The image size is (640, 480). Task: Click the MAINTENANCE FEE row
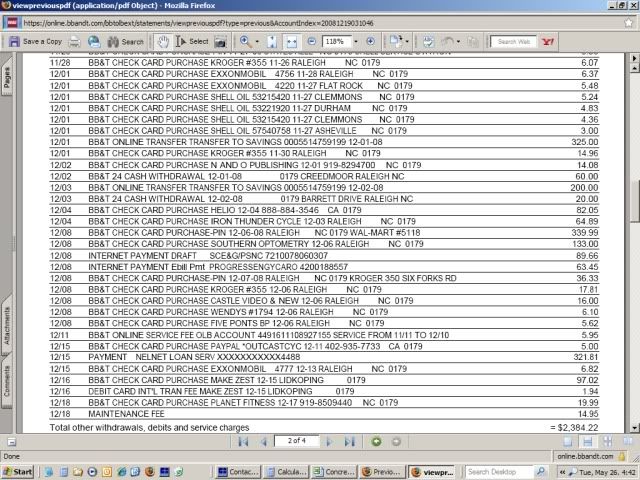324,414
